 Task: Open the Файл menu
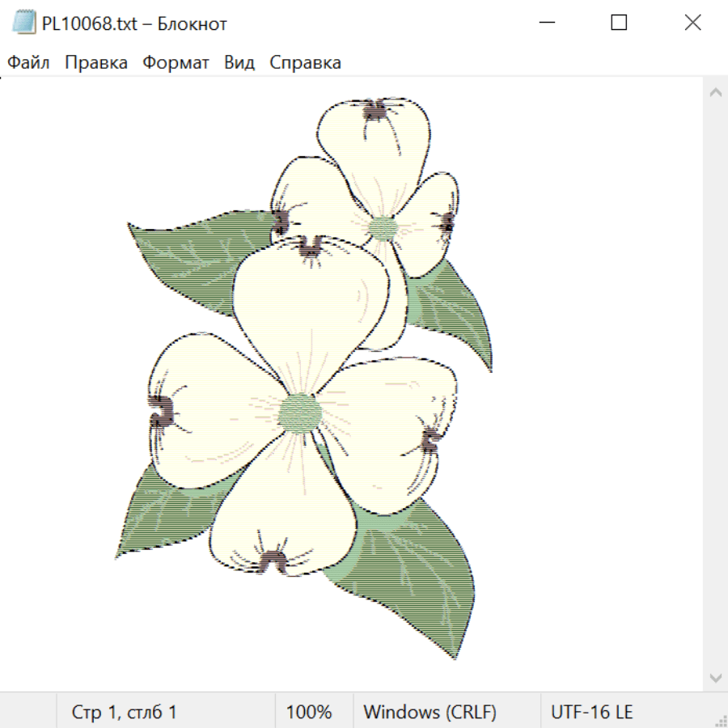[x=28, y=63]
